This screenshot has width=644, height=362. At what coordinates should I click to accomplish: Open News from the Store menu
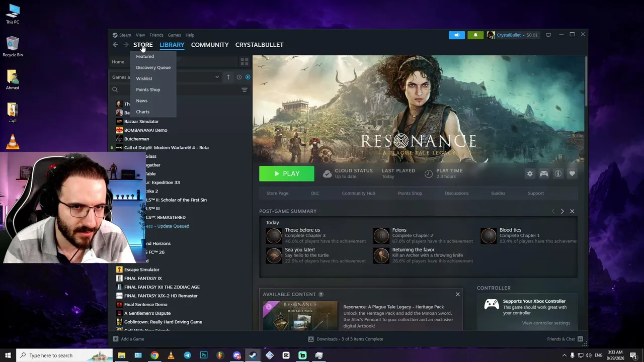tap(142, 101)
